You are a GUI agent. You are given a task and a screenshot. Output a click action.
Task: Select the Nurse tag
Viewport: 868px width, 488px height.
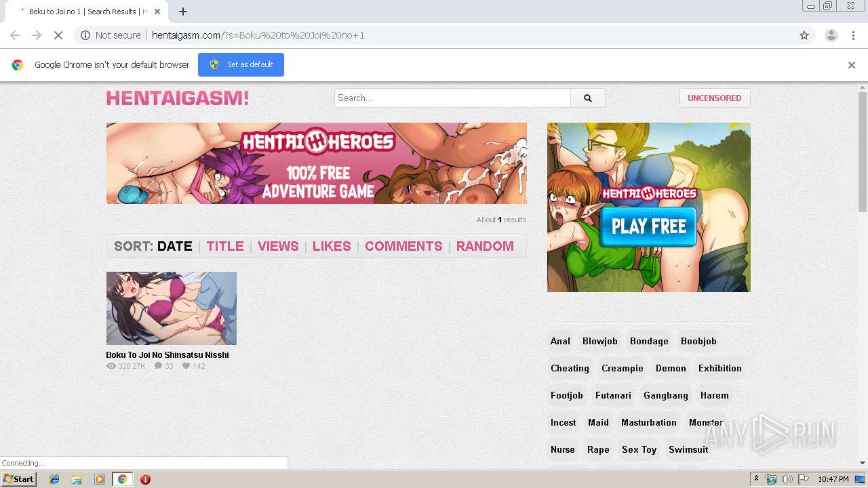click(x=563, y=449)
